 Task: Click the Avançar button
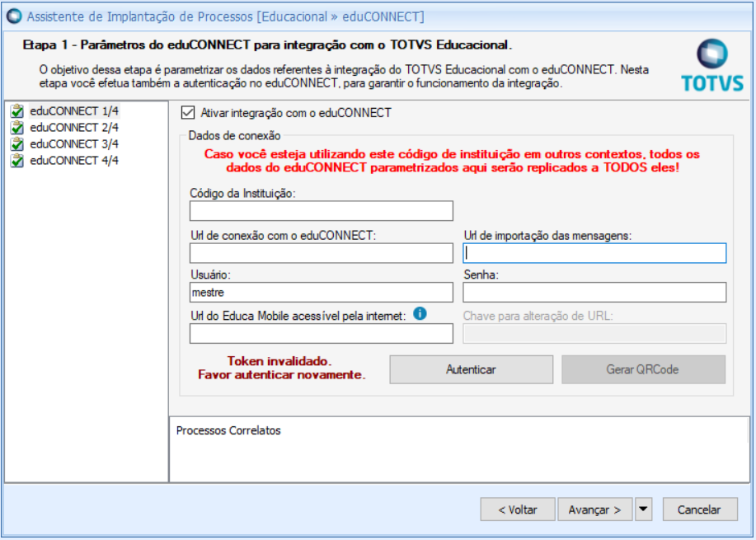pos(594,509)
